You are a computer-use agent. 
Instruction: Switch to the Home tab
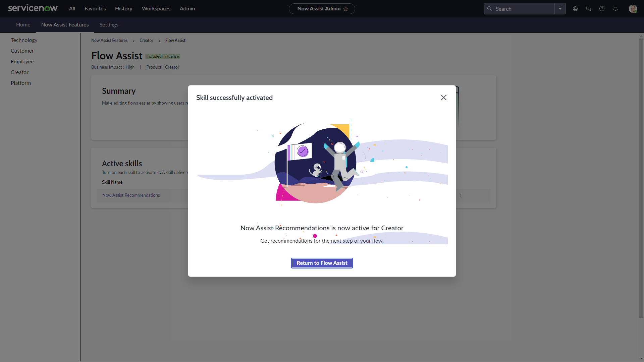(x=23, y=24)
